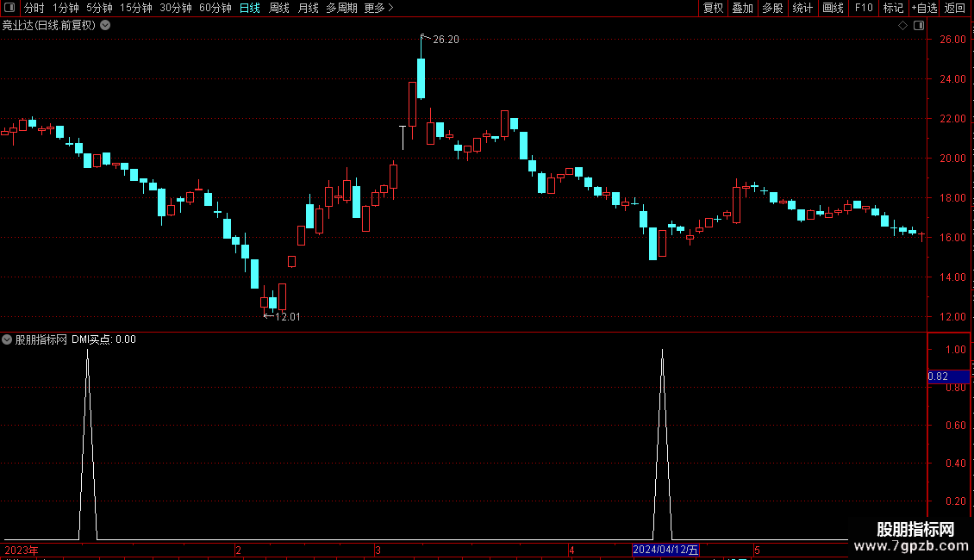This screenshot has height=560, width=974.
Task: Click the 返回 back button
Action: pyautogui.click(x=955, y=8)
